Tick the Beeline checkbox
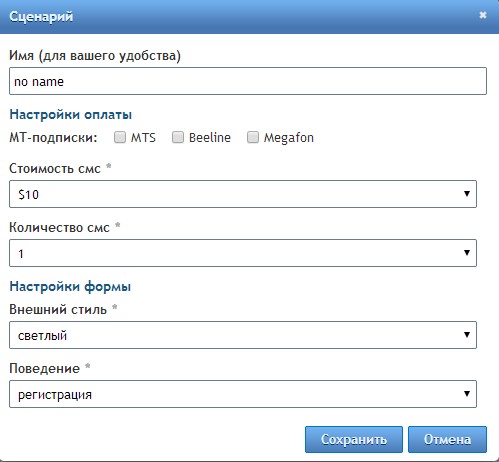The image size is (499, 462). click(x=178, y=137)
